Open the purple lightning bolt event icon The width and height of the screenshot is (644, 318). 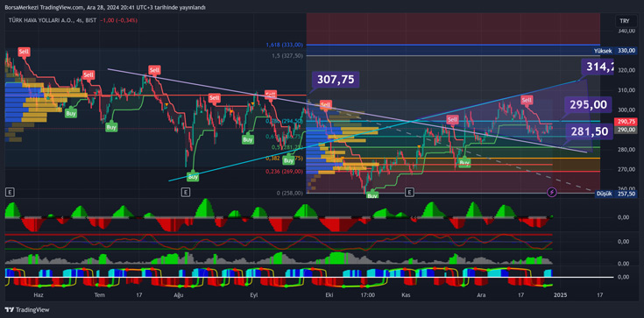click(552, 192)
